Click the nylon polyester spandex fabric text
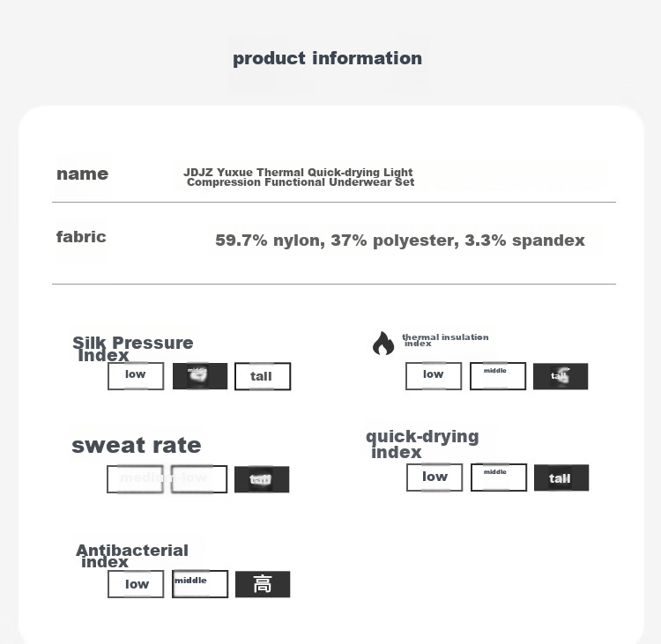661x644 pixels. click(400, 241)
